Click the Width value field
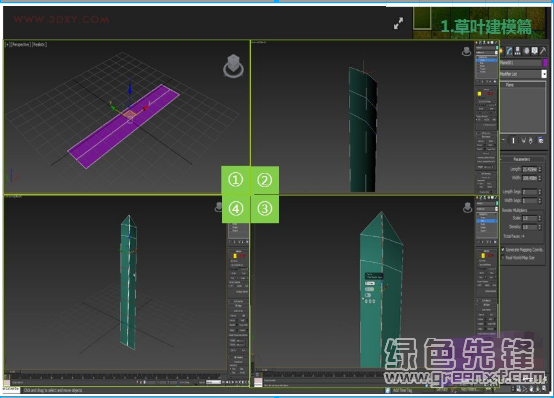554x398 pixels. (530, 178)
